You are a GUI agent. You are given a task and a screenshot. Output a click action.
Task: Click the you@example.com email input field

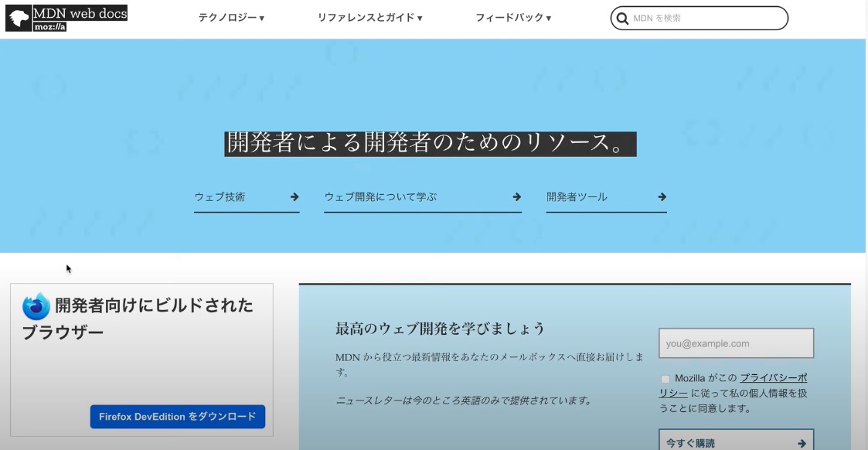pos(736,343)
